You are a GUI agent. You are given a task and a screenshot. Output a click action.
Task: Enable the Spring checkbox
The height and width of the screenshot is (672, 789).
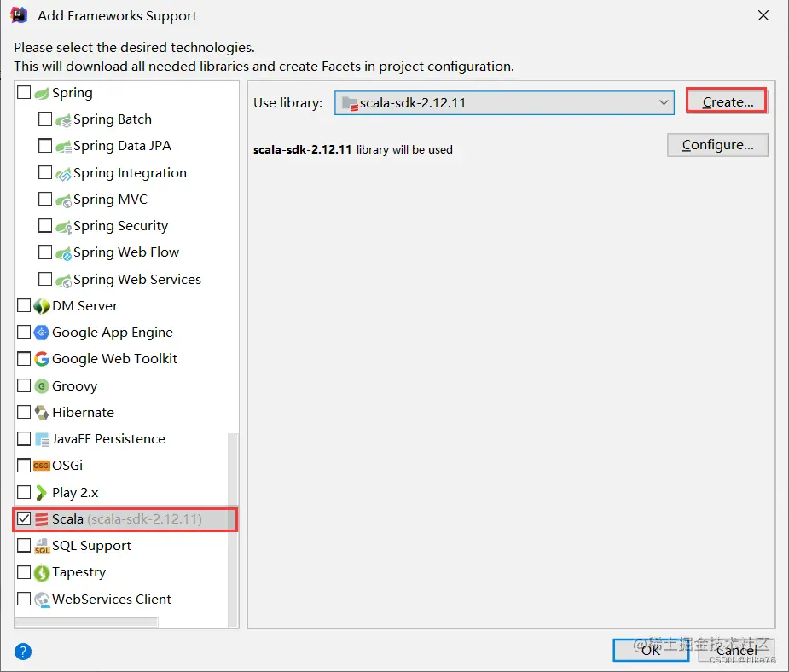24,93
